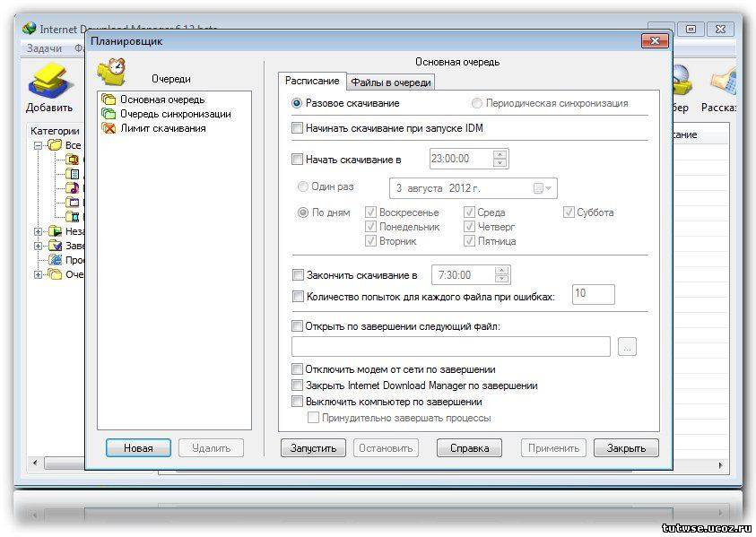Image resolution: width=756 pixels, height=537 pixels.
Task: Select the Разовое скачивание radio button
Action: (298, 103)
